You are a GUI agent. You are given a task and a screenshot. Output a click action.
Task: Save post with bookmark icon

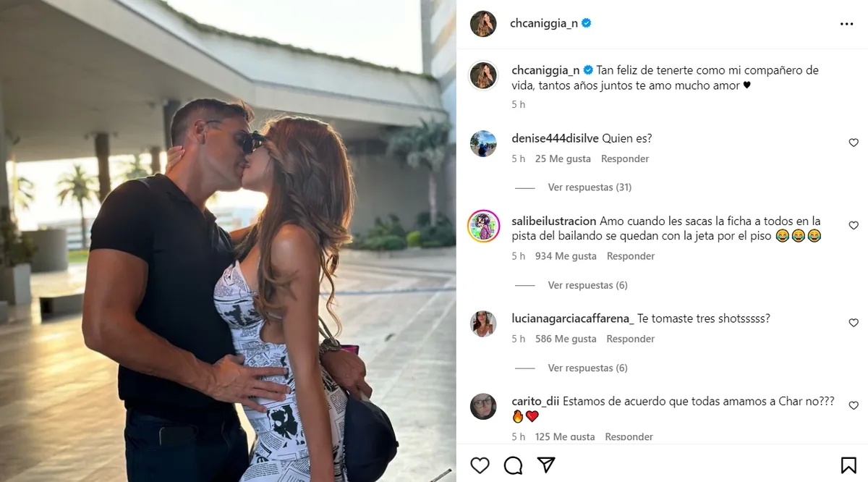[848, 465]
